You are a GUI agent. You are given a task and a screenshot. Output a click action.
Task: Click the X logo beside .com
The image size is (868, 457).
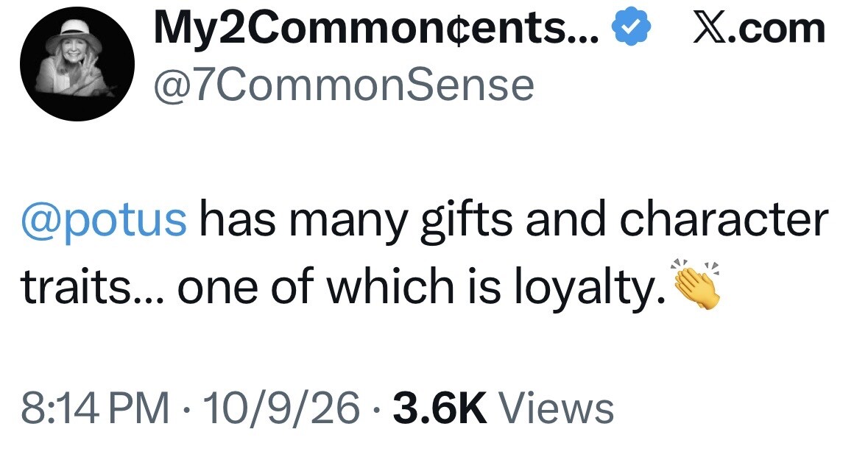tap(710, 29)
